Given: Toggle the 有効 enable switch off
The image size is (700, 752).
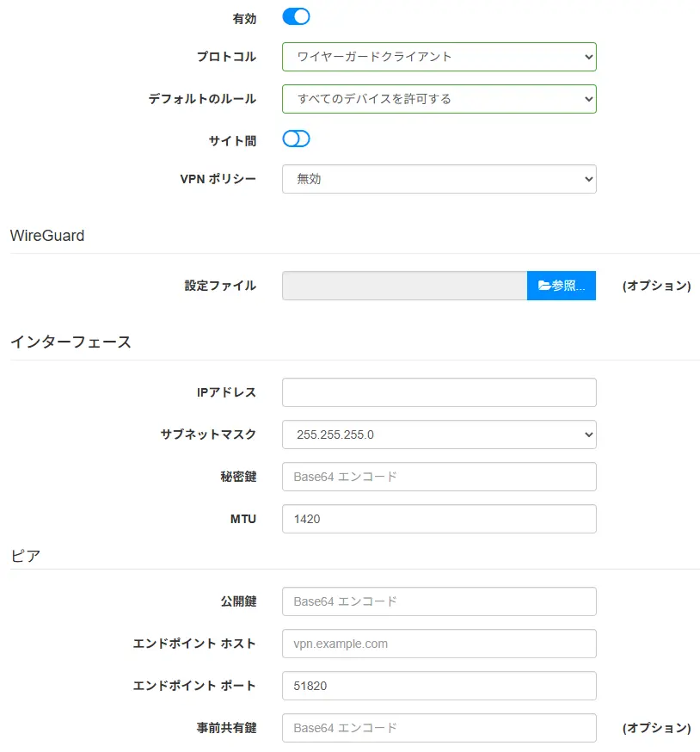Looking at the screenshot, I should pyautogui.click(x=296, y=17).
